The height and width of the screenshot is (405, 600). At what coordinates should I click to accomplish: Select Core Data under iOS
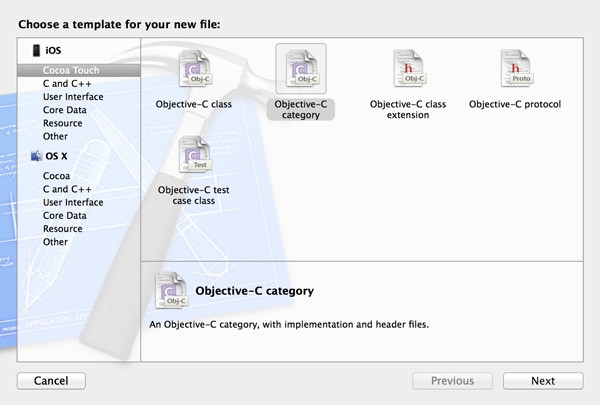coord(65,110)
